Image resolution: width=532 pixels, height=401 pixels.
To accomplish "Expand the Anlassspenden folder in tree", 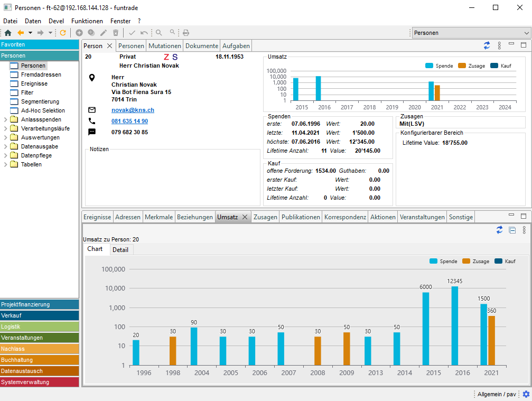I will click(5, 119).
